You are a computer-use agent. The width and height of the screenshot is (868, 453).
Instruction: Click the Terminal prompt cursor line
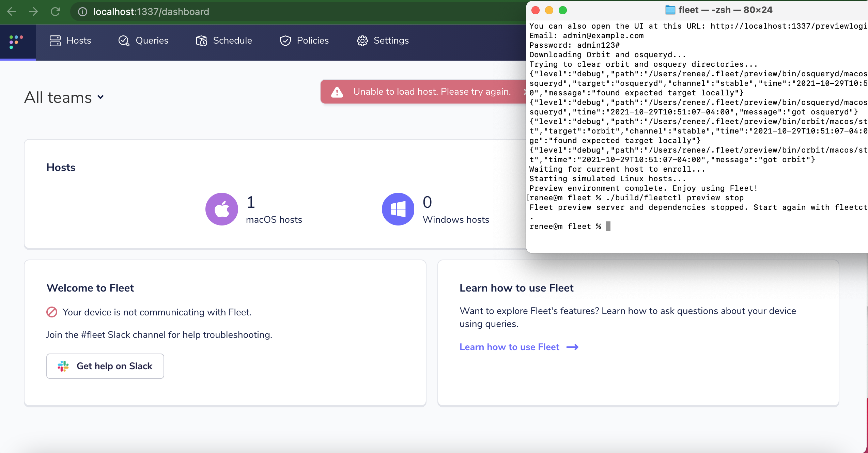570,226
